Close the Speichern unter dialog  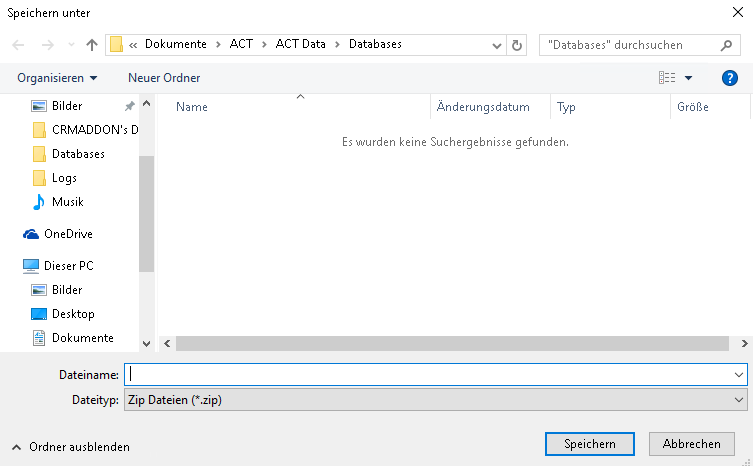click(738, 12)
